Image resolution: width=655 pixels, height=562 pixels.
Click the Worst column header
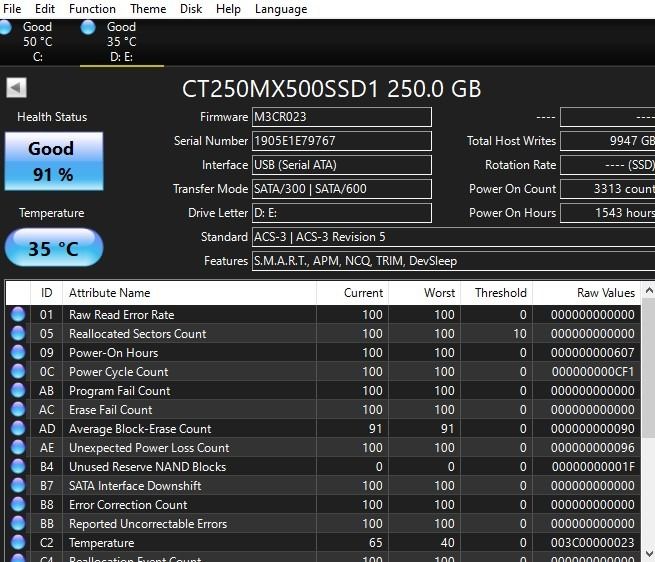[424, 293]
